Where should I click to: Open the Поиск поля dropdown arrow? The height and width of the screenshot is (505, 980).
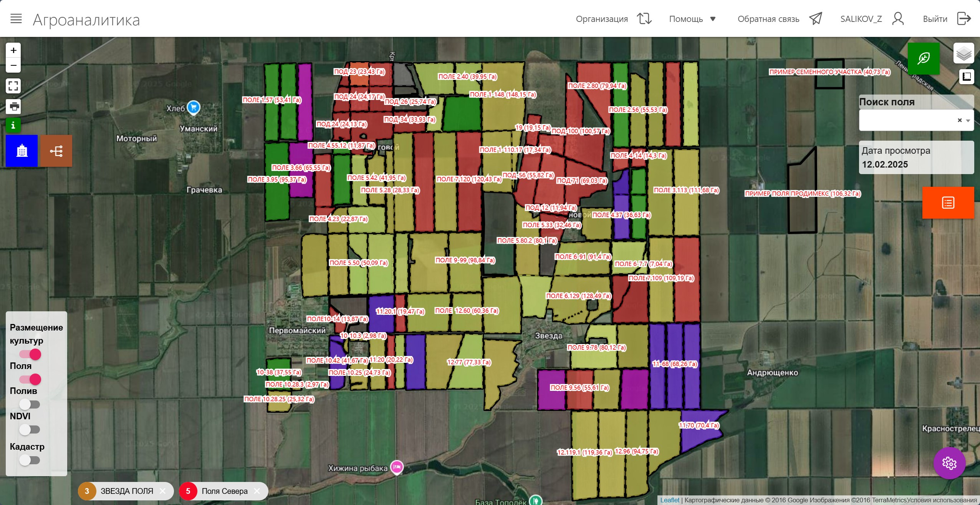pyautogui.click(x=968, y=121)
